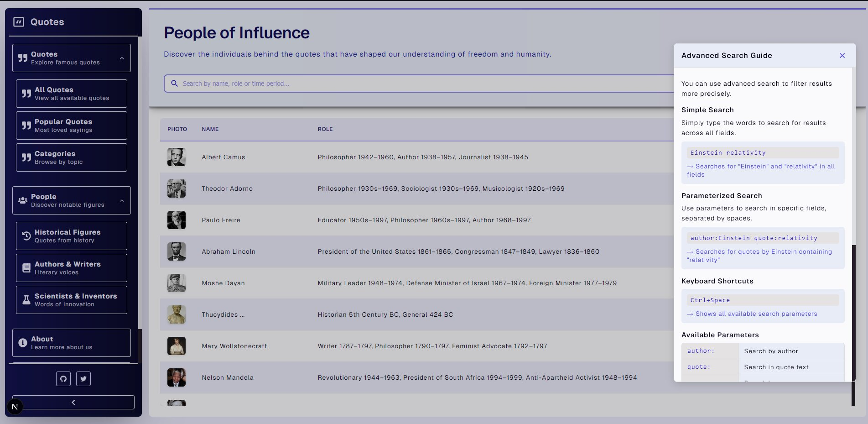868x424 pixels.
Task: Open Categories menu item
Action: [72, 157]
